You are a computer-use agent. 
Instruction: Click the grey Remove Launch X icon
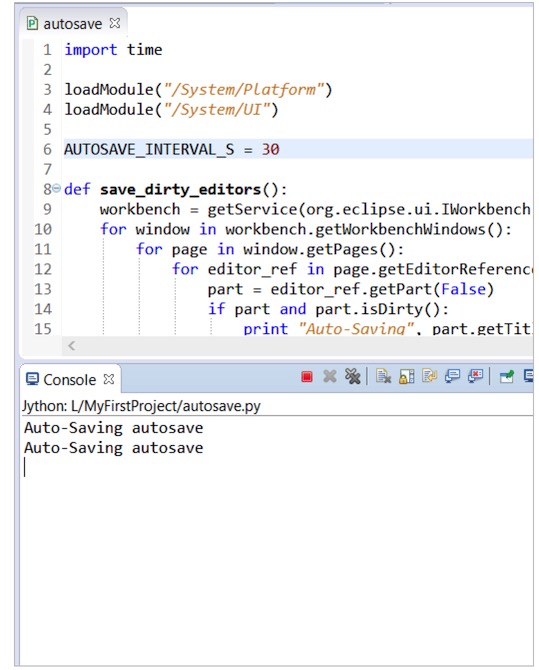coord(330,376)
